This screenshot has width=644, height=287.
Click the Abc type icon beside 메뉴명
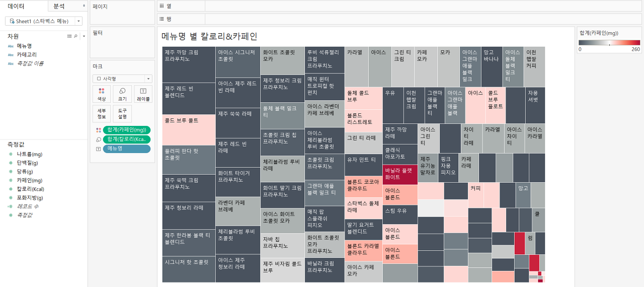click(11, 46)
